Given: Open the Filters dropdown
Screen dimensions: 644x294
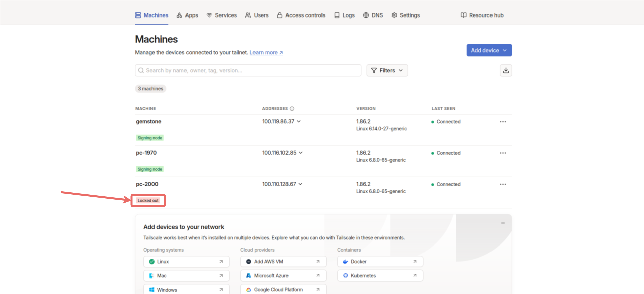Looking at the screenshot, I should pos(387,70).
